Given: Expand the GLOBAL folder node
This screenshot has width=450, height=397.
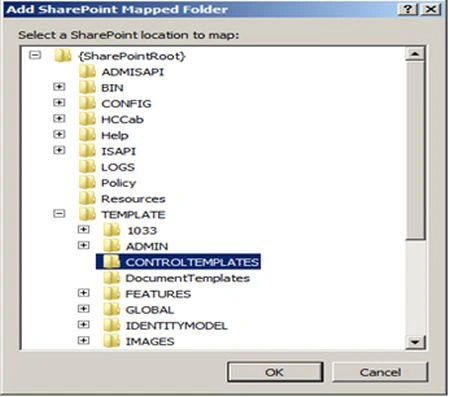Looking at the screenshot, I should coord(83,309).
